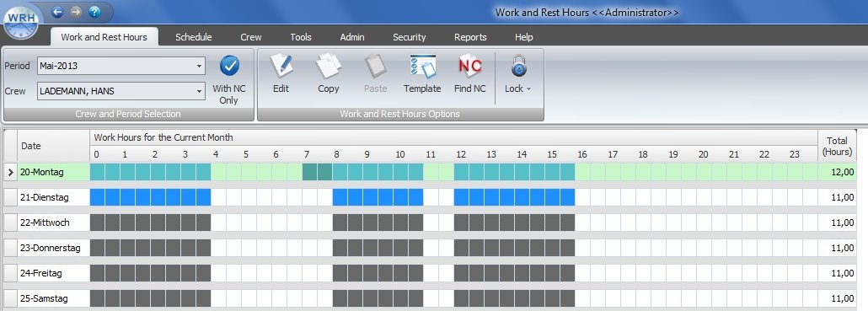Click a blue work-hour block on 21-Dienstag
The height and width of the screenshot is (311, 868).
click(x=151, y=197)
